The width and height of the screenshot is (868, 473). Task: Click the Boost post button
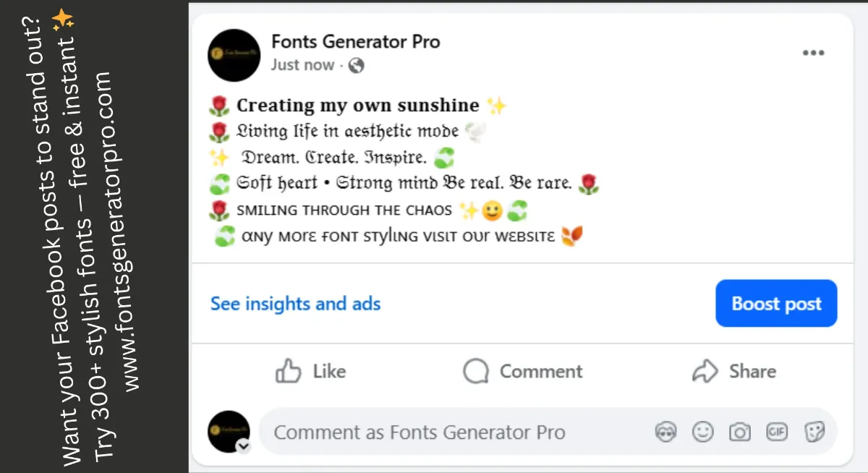point(776,304)
